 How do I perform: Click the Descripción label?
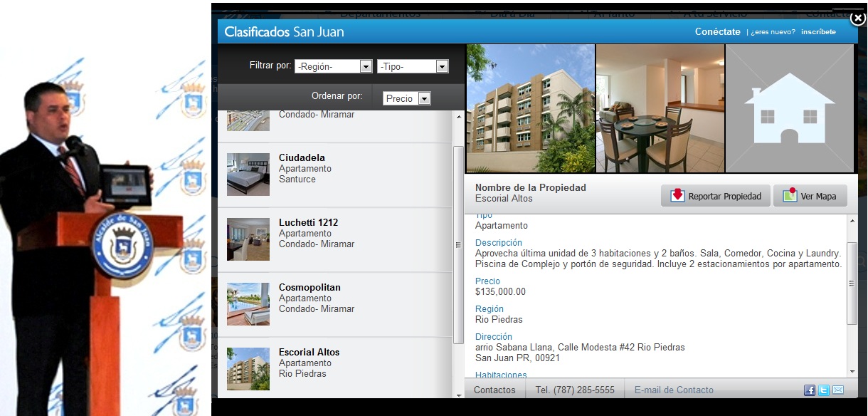pyautogui.click(x=499, y=243)
